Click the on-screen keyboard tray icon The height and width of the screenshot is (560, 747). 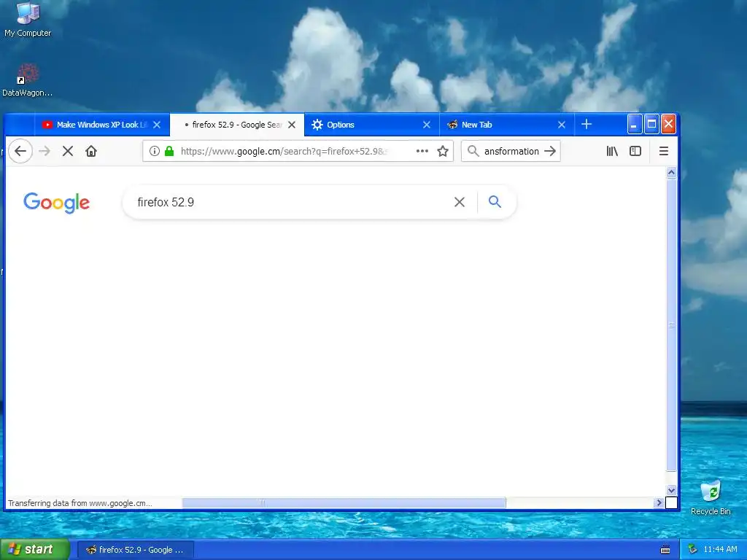pyautogui.click(x=665, y=550)
